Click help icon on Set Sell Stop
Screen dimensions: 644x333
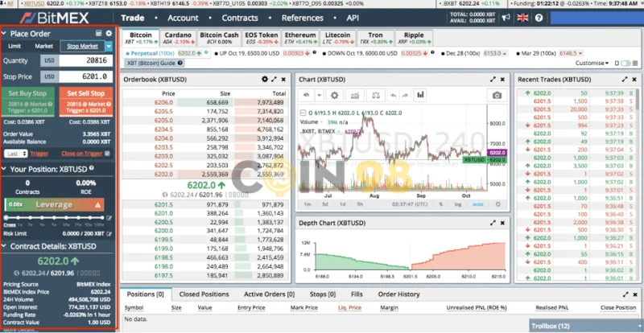(x=109, y=105)
